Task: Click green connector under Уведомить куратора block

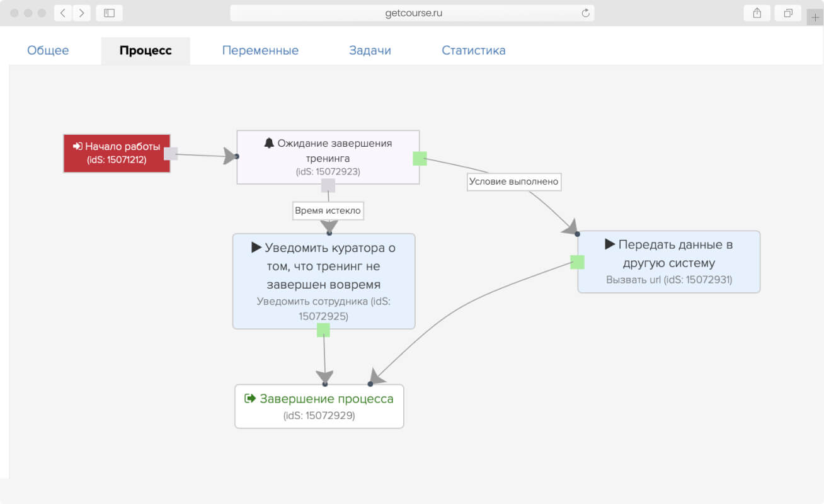Action: click(323, 330)
